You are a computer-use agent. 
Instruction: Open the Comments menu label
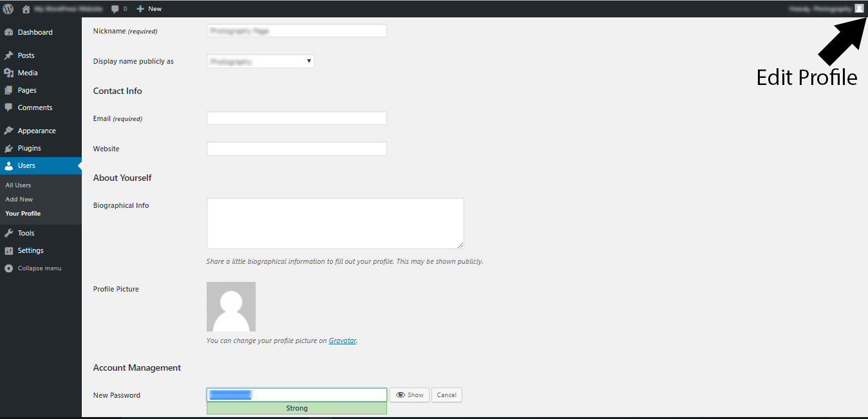click(35, 107)
